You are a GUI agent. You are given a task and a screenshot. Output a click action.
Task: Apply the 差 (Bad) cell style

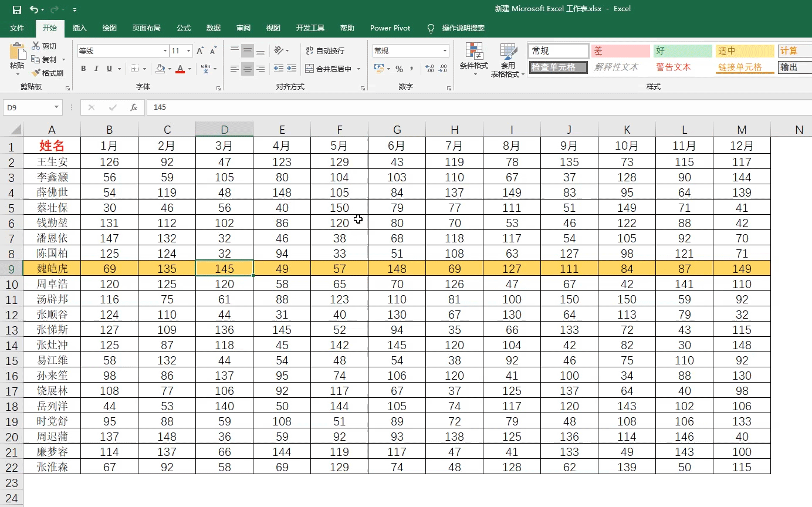pyautogui.click(x=621, y=51)
